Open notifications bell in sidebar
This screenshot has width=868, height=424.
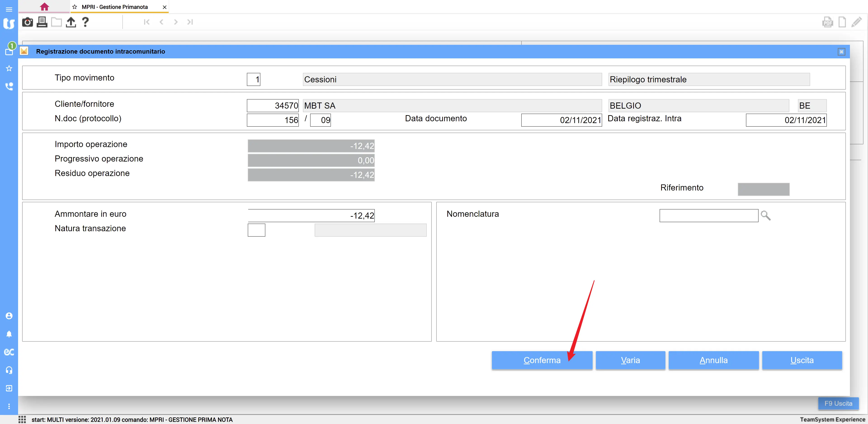coord(9,334)
